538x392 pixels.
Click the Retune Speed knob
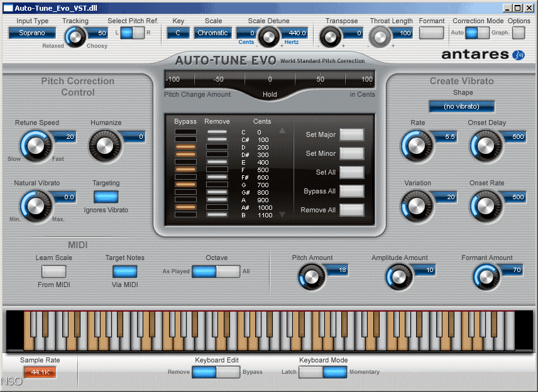click(x=36, y=146)
